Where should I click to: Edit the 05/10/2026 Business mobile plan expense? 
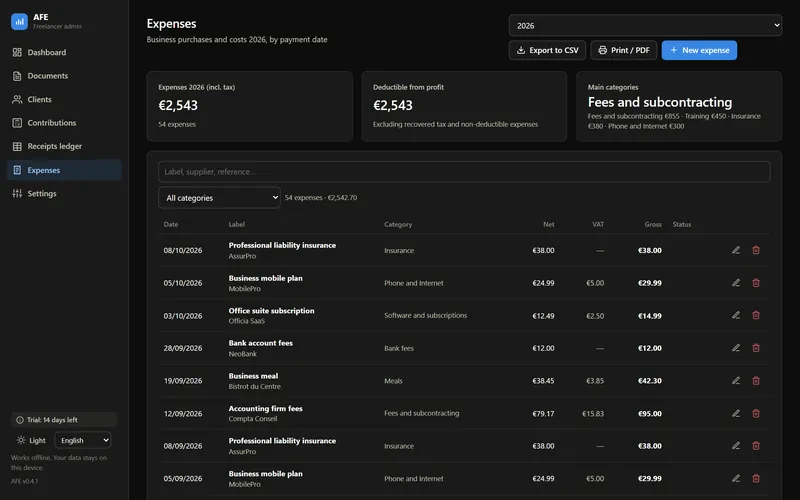pos(736,283)
